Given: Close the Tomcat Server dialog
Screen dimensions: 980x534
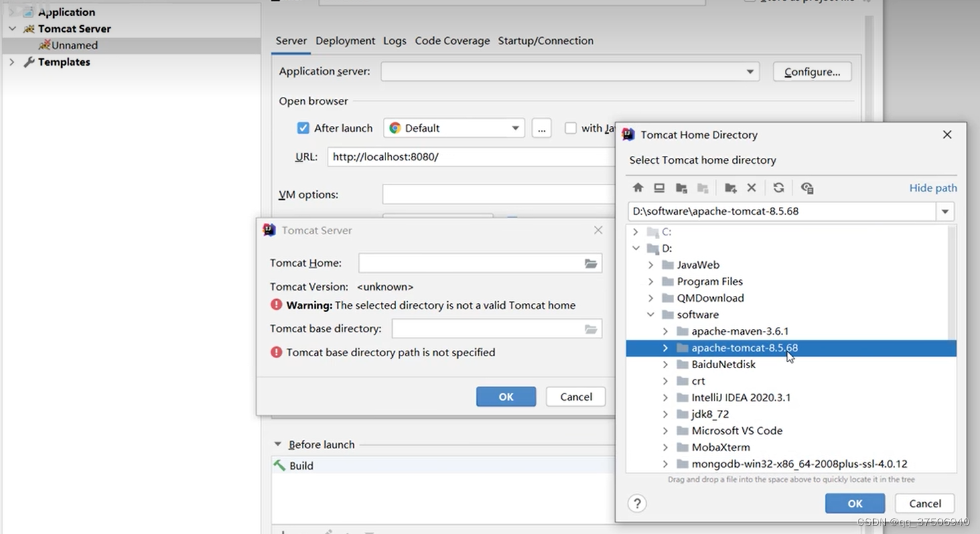Looking at the screenshot, I should [x=598, y=230].
